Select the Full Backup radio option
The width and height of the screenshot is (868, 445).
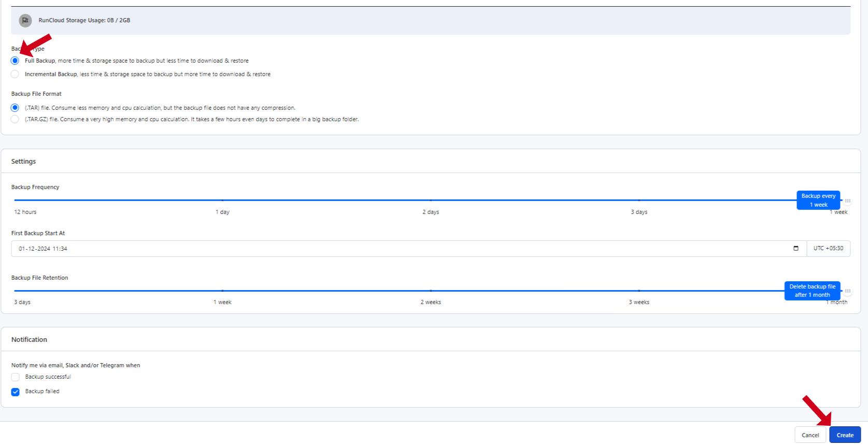click(x=15, y=61)
